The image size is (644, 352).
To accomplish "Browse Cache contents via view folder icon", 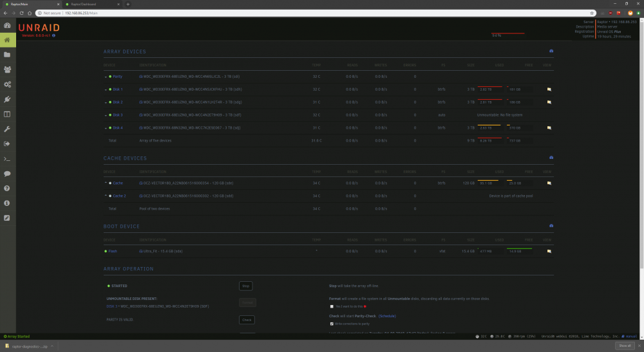I will 549,183.
